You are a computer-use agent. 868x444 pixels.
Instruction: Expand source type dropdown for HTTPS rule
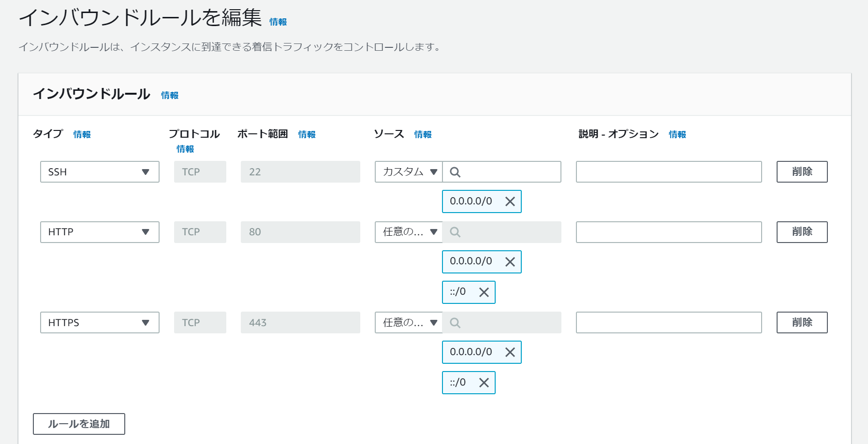point(409,323)
